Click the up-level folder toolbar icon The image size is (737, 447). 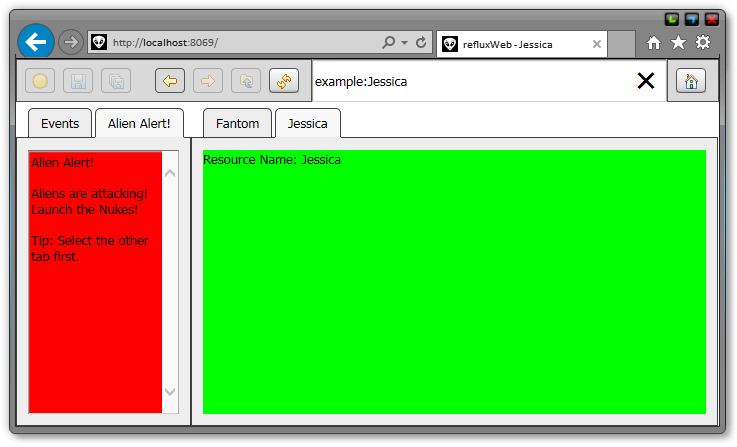(246, 81)
